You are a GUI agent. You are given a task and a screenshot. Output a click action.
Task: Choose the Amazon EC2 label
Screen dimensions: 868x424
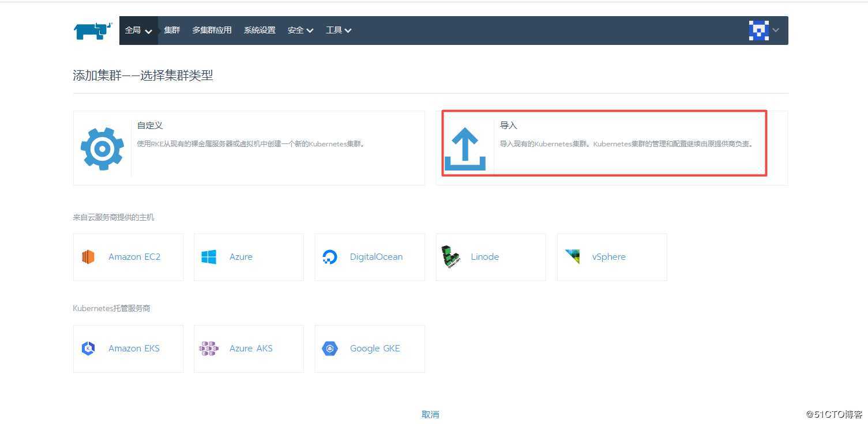[x=134, y=257]
